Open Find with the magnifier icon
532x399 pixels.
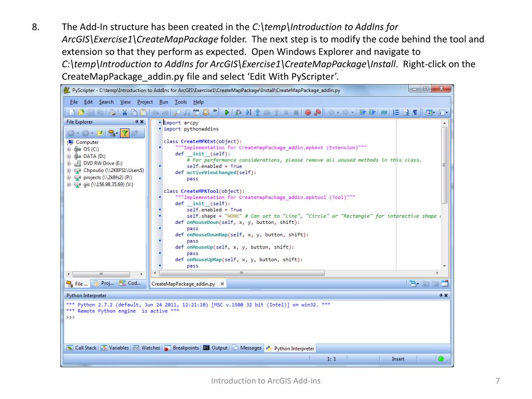(177, 112)
